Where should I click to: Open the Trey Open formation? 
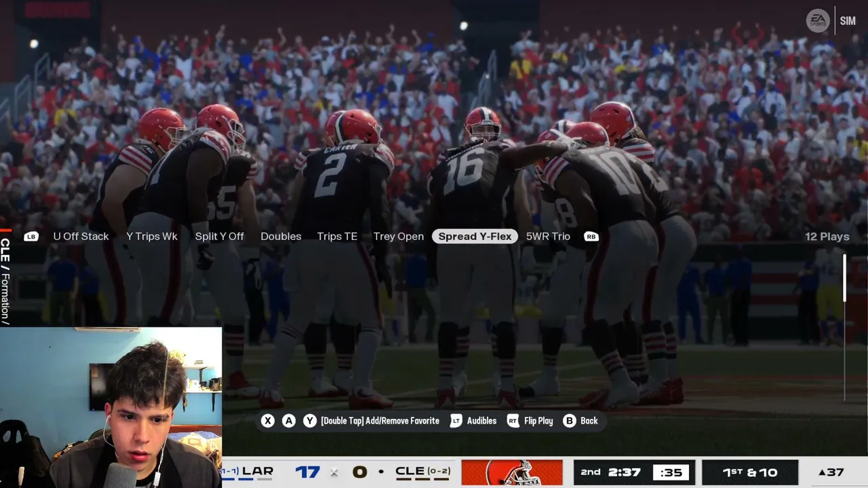click(399, 237)
